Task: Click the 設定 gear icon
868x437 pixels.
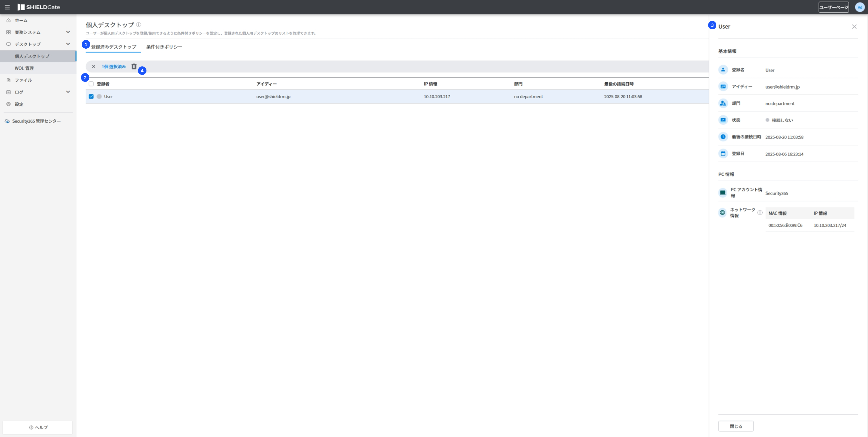Action: [9, 104]
